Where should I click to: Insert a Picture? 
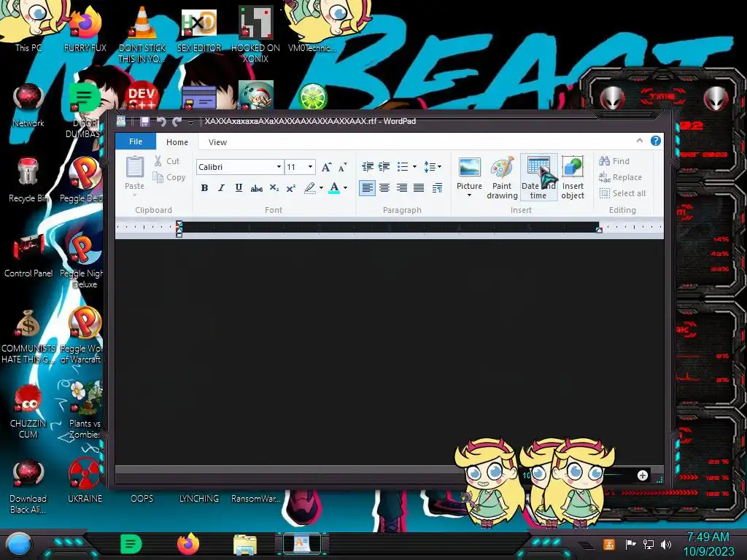tap(469, 172)
